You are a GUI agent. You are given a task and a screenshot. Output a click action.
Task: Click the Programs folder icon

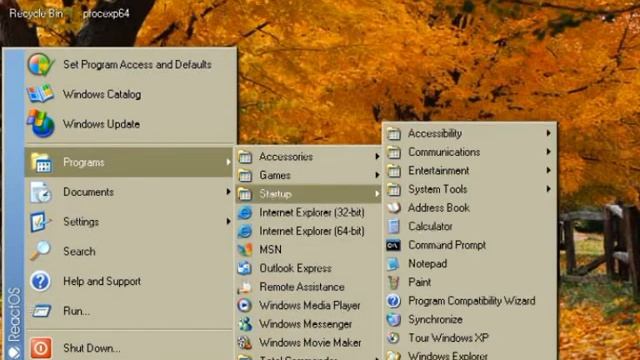[41, 162]
